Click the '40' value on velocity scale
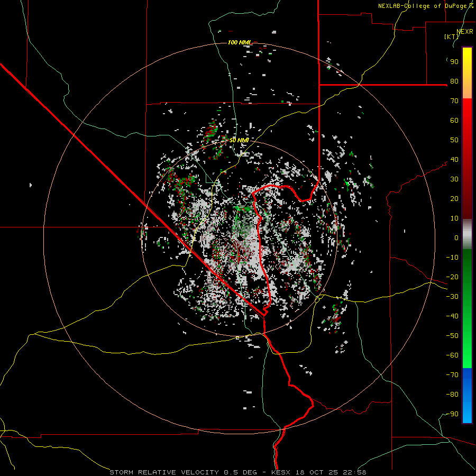 [x=454, y=160]
